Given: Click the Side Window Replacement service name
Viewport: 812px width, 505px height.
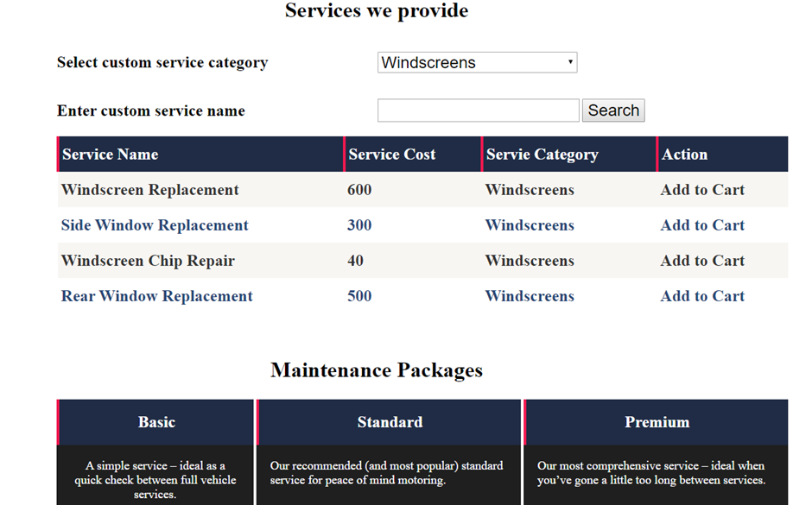Looking at the screenshot, I should click(155, 225).
